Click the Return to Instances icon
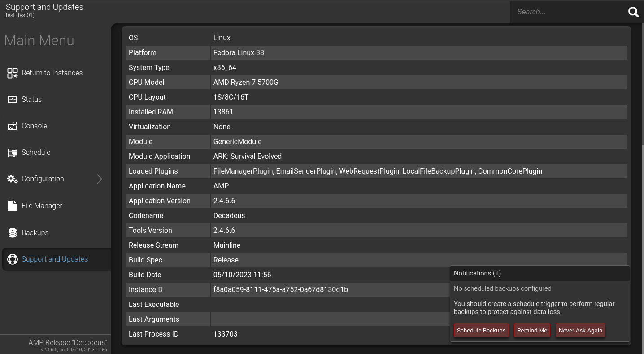644x354 pixels. coord(13,73)
